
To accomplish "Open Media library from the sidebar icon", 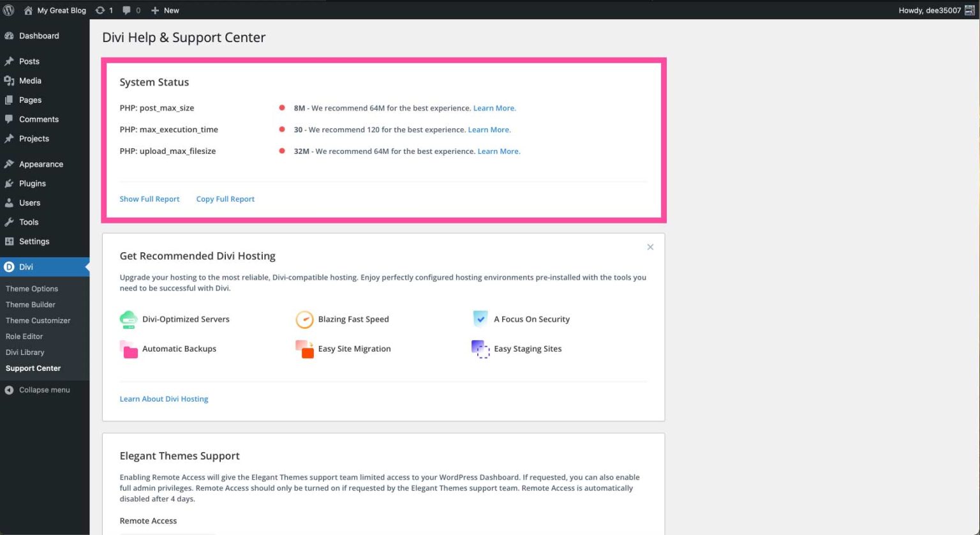I will (x=10, y=80).
